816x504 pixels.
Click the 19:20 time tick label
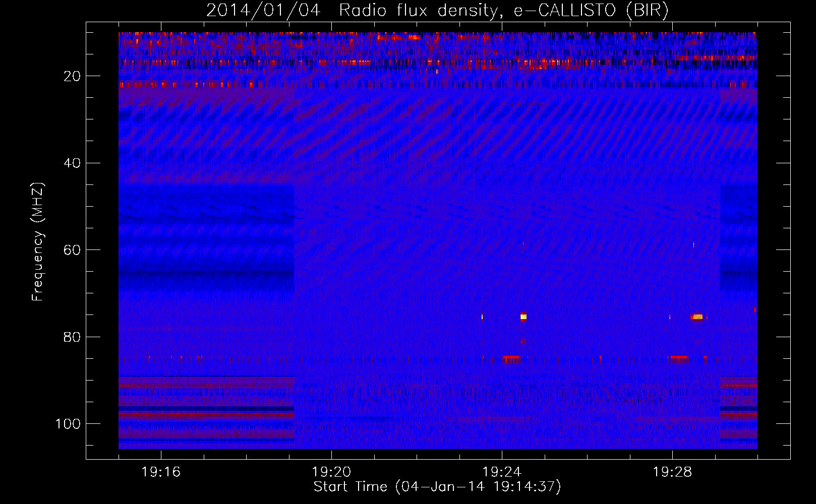pos(331,472)
